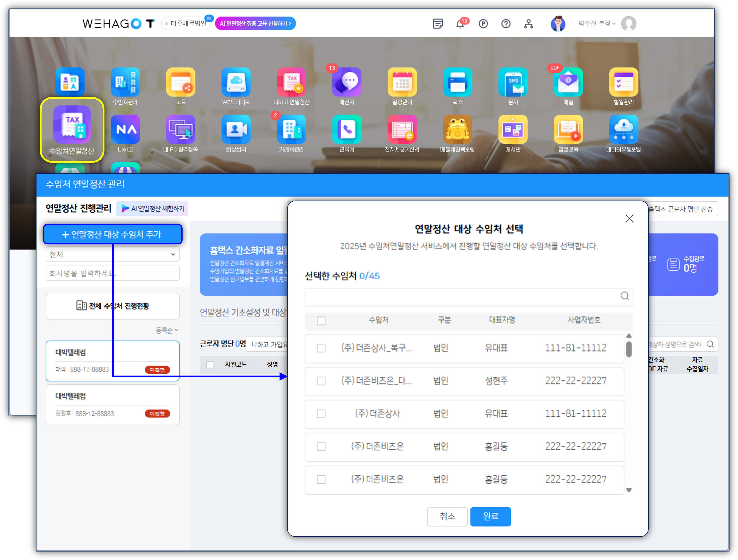Image resolution: width=738 pixels, height=560 pixels.
Task: Click AI 연말정산 집중 교육 신청하기 banner
Action: pos(255,23)
